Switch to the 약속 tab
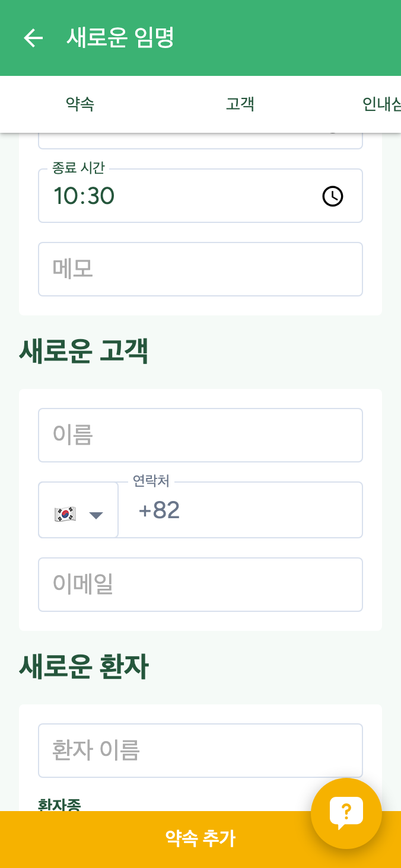Viewport: 401px width, 868px height. [80, 104]
